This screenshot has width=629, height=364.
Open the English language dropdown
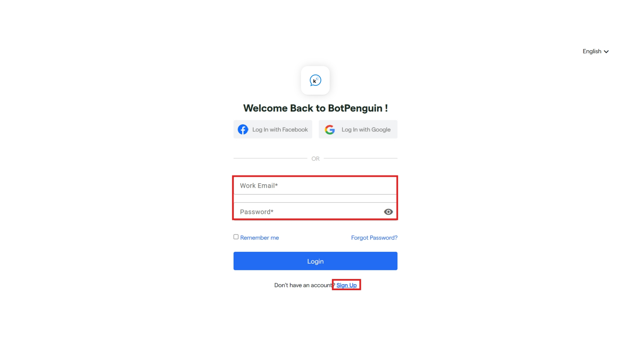tap(596, 51)
